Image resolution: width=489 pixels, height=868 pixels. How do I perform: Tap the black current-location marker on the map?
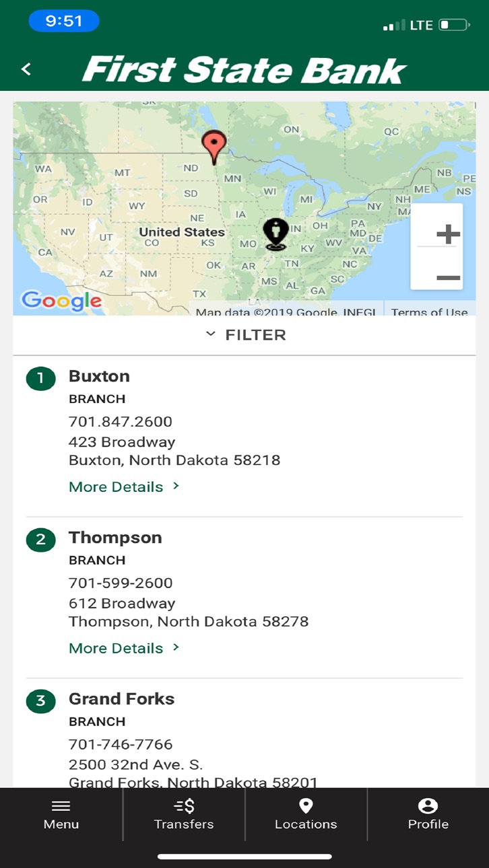click(275, 234)
